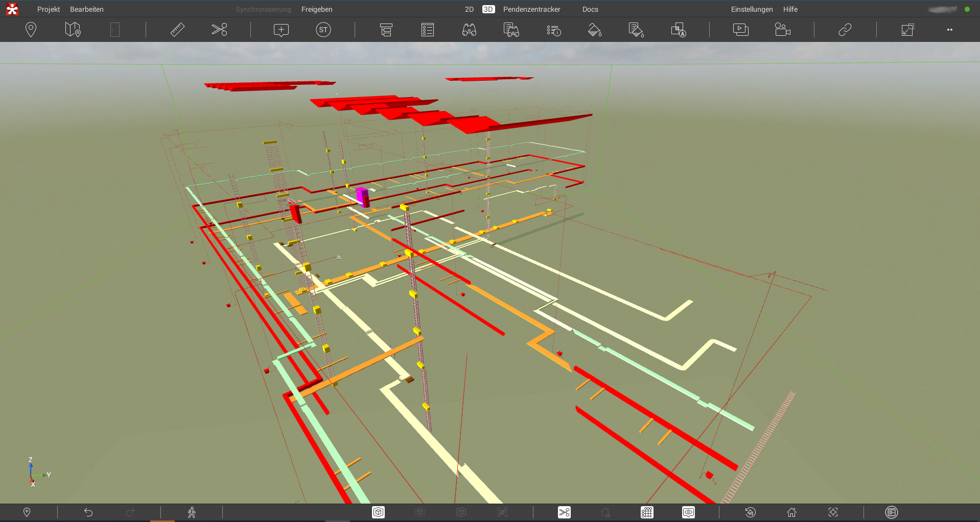The width and height of the screenshot is (980, 522).
Task: Activate the scissors section tool in top toolbar
Action: [219, 30]
